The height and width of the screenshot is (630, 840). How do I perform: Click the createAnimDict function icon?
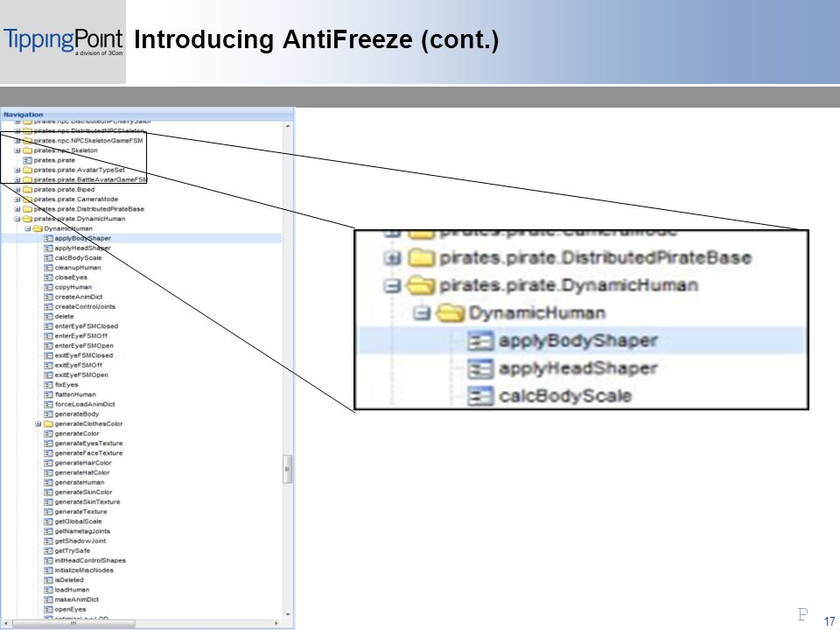pyautogui.click(x=48, y=297)
